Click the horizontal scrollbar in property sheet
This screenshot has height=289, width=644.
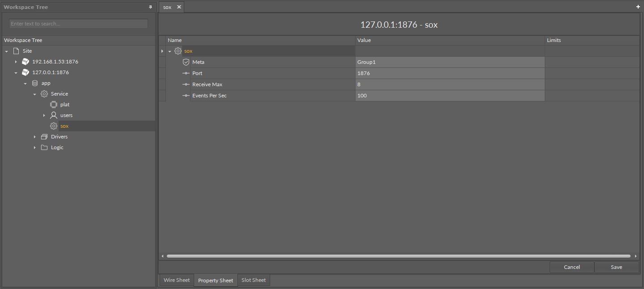(x=398, y=256)
